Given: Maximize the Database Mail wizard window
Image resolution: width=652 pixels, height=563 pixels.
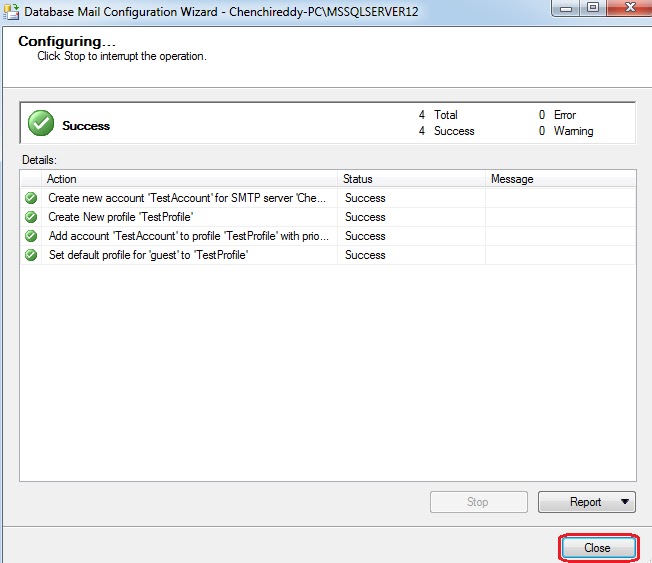Looking at the screenshot, I should tap(593, 7).
